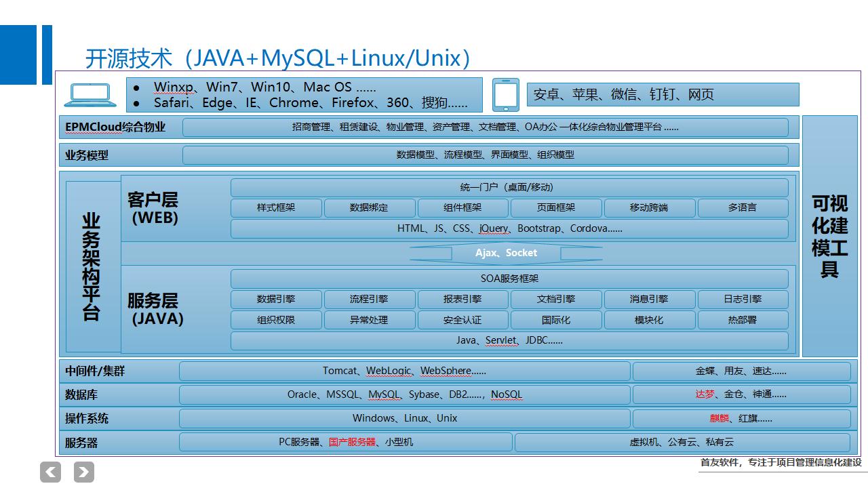Click the Java、Servlet、JDBC box
Screen dimensions: 868x488
pyautogui.click(x=509, y=340)
